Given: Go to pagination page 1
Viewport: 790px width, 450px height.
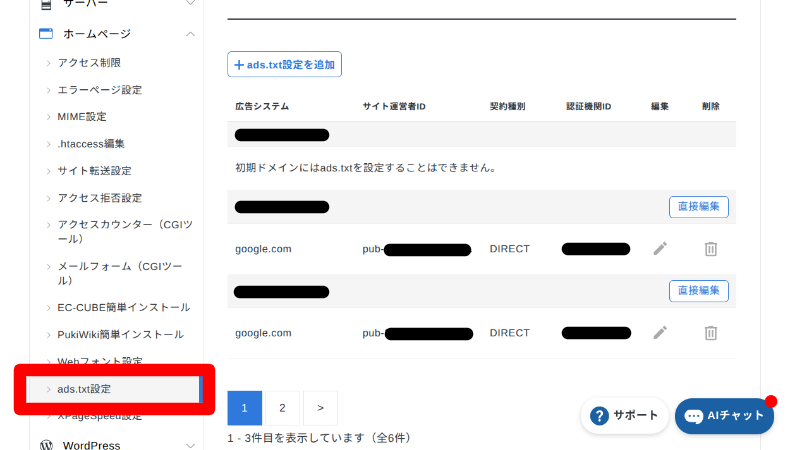Looking at the screenshot, I should [x=244, y=408].
